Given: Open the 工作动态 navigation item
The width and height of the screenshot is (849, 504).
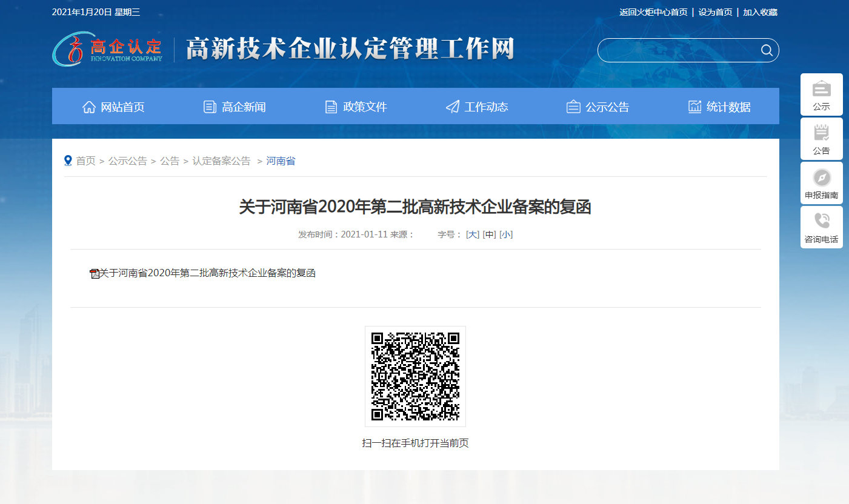Looking at the screenshot, I should pyautogui.click(x=477, y=107).
